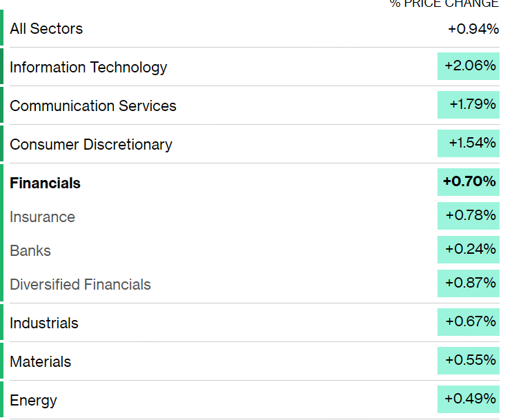The height and width of the screenshot is (420, 512).
Task: Click the Consumer Discretionary sector
Action: point(91,145)
